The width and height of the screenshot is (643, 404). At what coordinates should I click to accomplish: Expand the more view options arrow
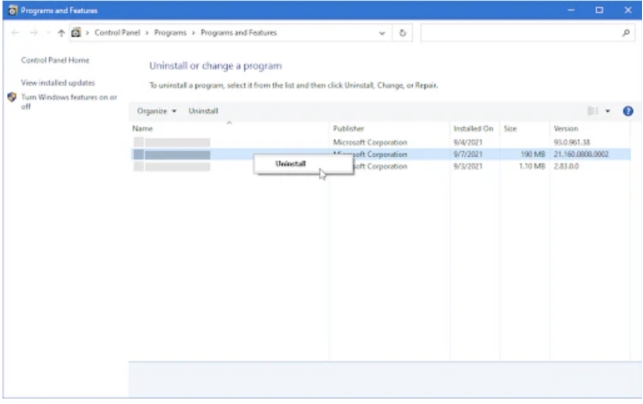coord(608,111)
